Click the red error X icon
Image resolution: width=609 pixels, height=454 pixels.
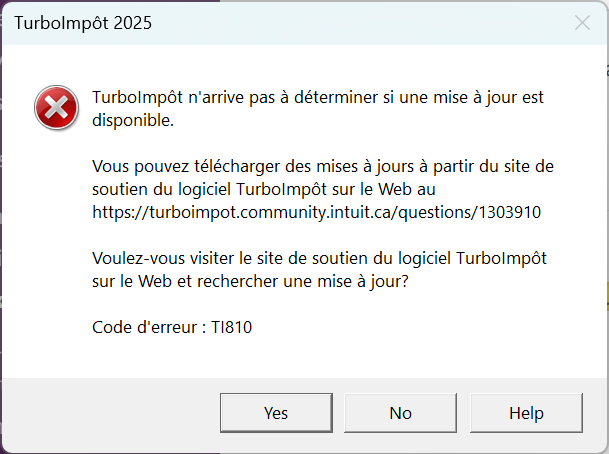pyautogui.click(x=57, y=108)
